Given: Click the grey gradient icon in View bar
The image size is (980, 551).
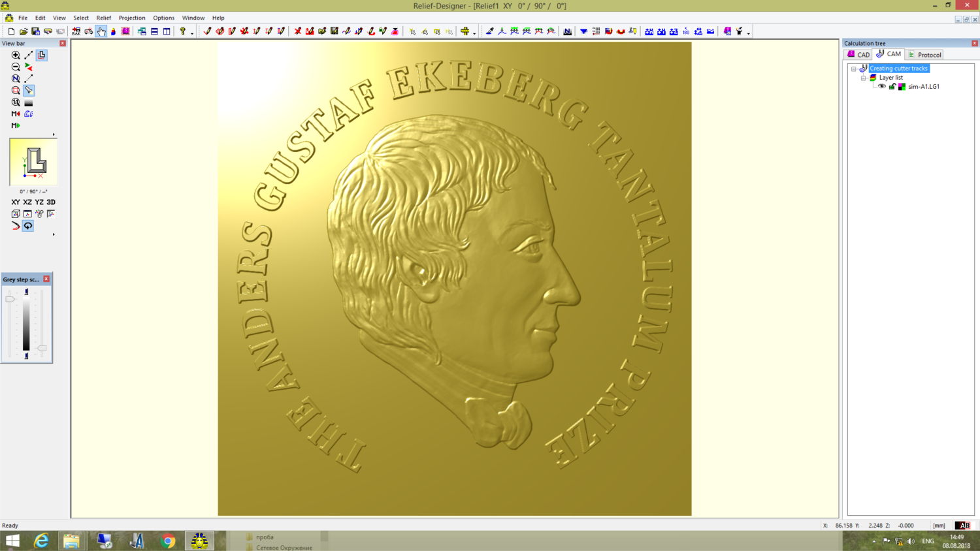Looking at the screenshot, I should pos(28,102).
